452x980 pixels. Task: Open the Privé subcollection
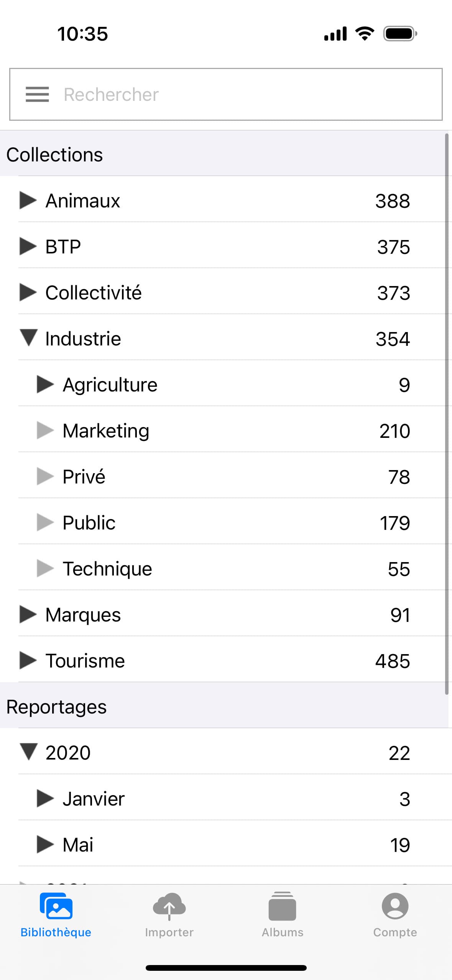(84, 477)
